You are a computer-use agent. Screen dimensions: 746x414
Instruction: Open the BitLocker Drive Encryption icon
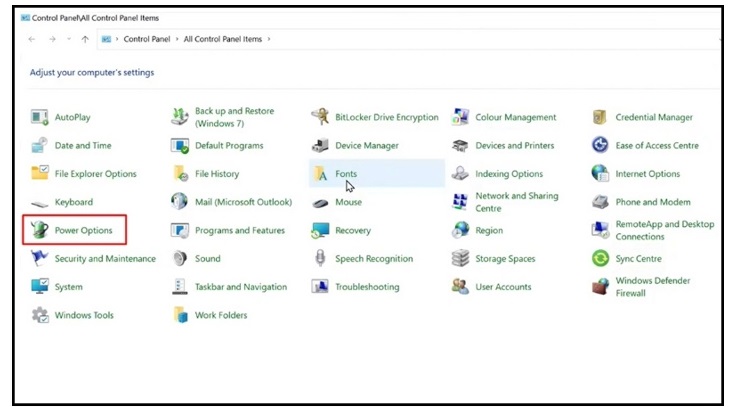point(320,117)
